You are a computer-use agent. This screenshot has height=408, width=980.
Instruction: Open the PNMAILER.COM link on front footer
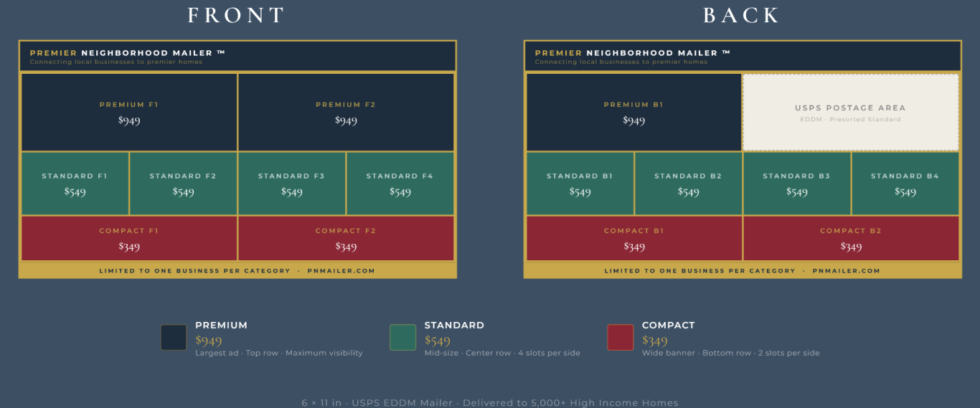341,271
